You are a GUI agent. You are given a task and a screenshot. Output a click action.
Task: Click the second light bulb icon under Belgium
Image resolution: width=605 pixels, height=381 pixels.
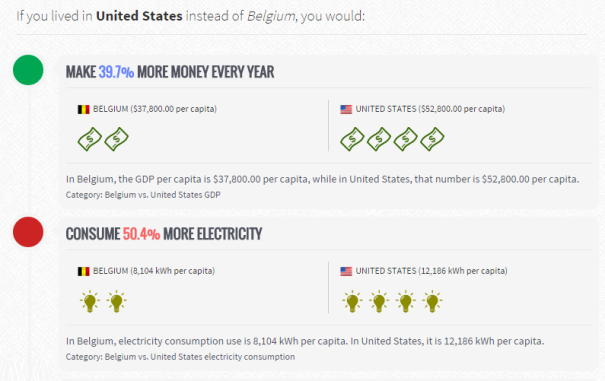pos(117,301)
